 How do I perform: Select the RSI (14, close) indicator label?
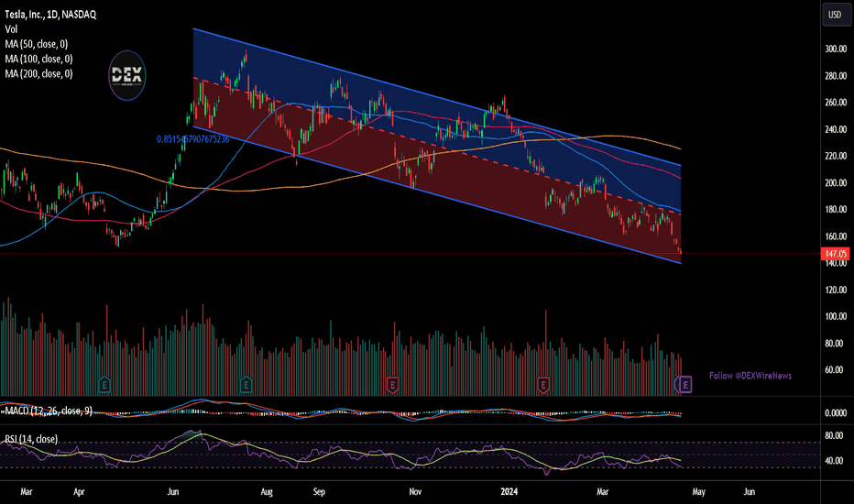31,439
